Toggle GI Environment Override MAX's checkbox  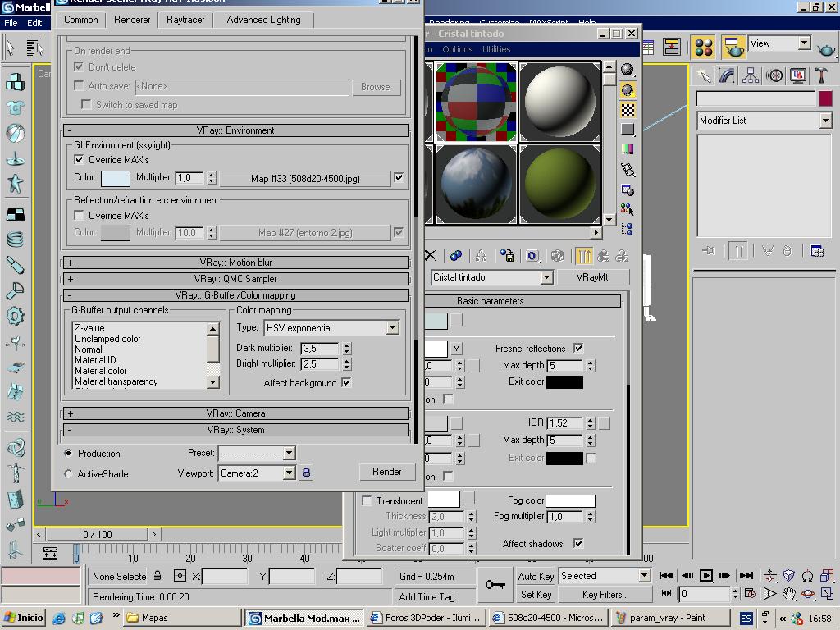tap(79, 159)
